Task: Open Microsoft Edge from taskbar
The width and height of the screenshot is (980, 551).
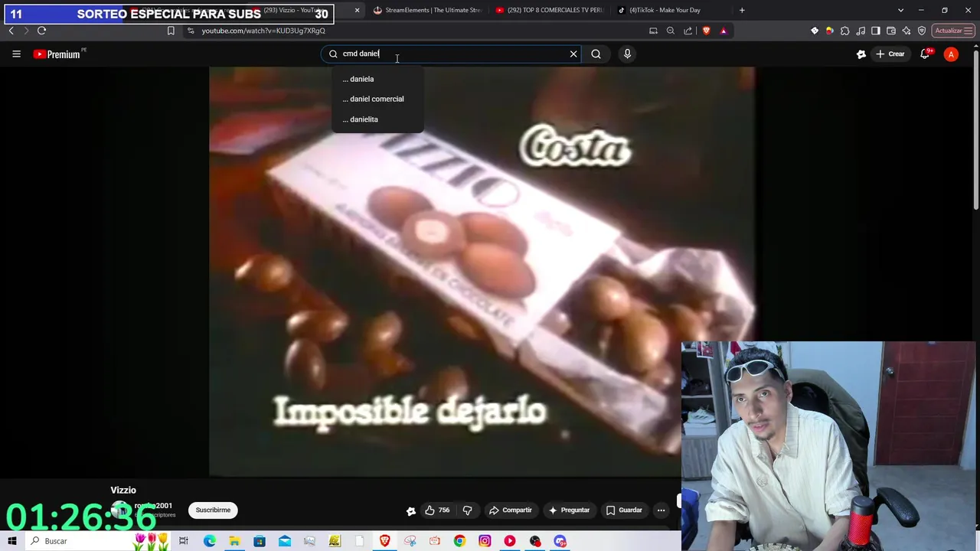Action: click(209, 541)
